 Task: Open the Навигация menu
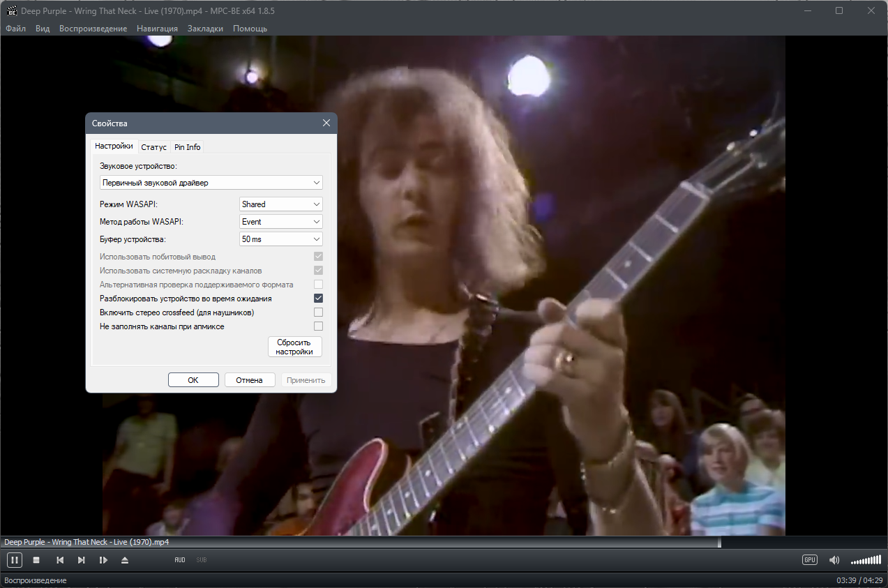(158, 29)
